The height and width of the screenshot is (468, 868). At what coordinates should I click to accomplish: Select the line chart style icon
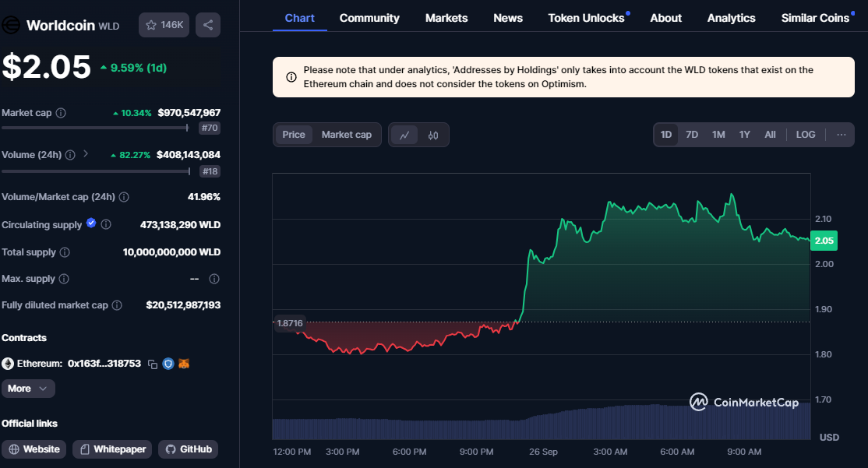404,135
